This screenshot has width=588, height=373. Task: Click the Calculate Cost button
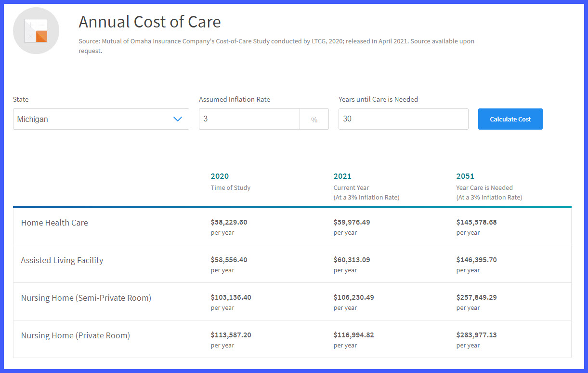pyautogui.click(x=510, y=119)
